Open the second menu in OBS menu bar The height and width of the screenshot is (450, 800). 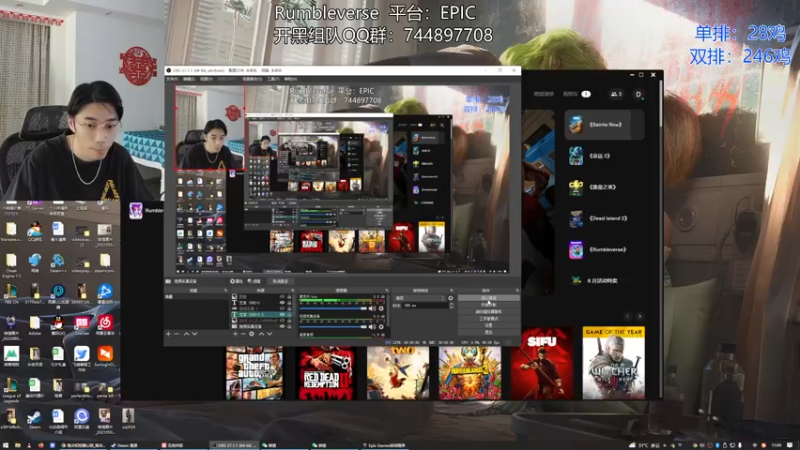click(x=189, y=79)
